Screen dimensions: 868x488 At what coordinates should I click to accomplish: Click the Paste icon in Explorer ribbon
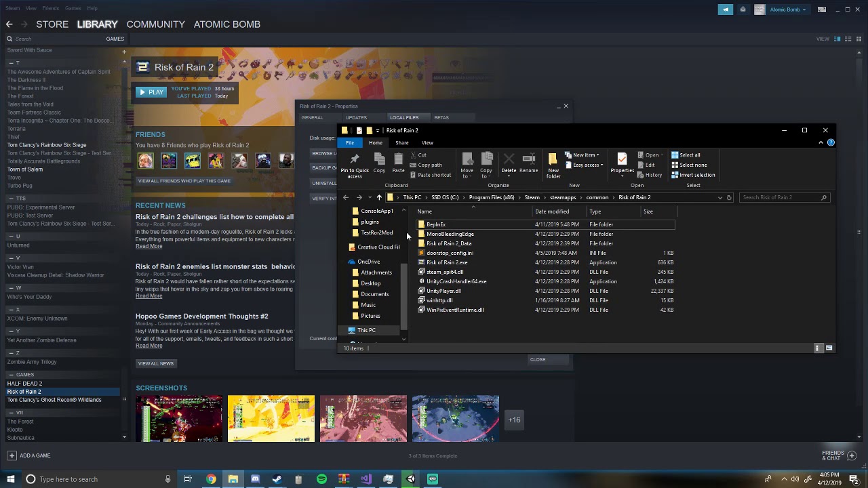[x=398, y=163]
